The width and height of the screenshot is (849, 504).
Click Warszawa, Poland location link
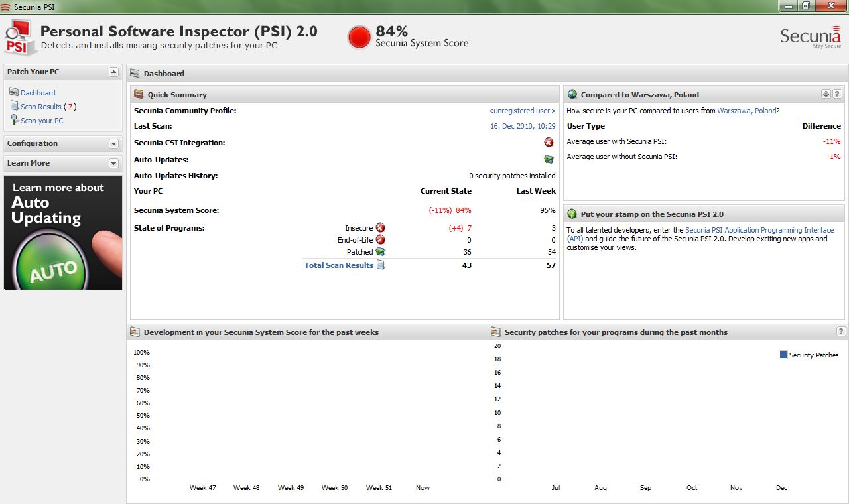(747, 111)
